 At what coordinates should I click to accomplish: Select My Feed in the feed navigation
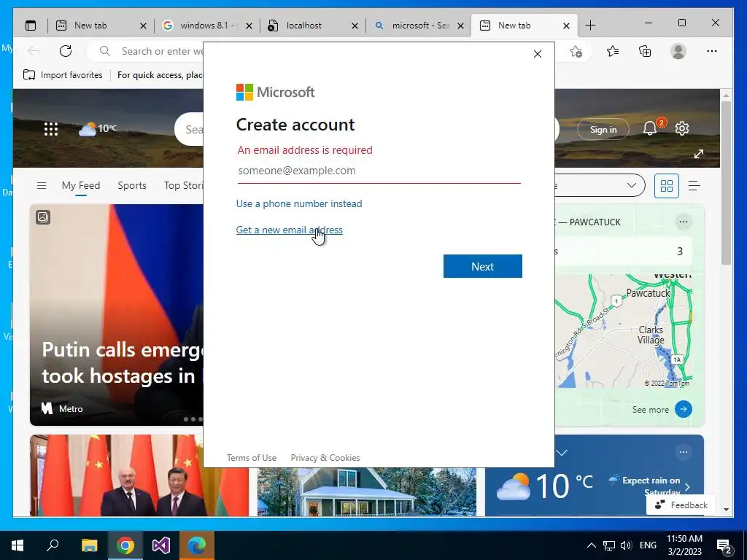coord(80,185)
